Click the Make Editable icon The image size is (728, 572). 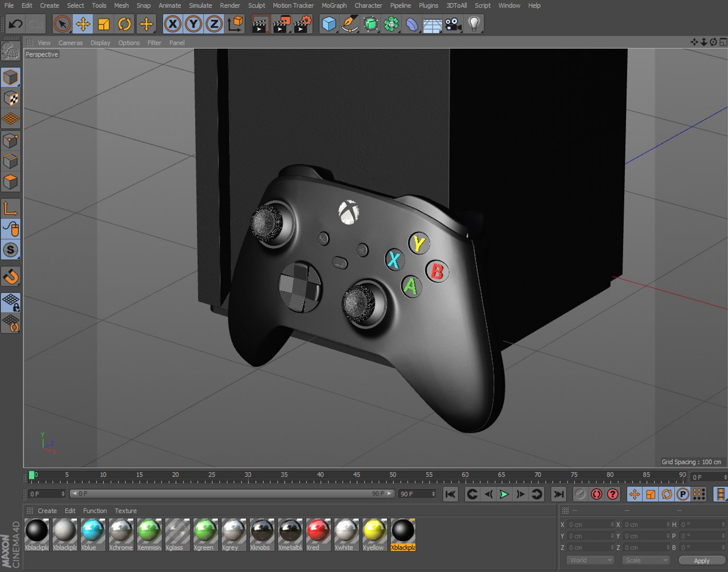click(x=11, y=51)
